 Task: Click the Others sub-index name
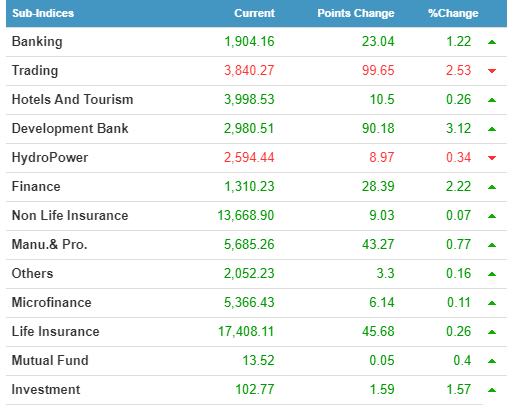click(x=32, y=273)
